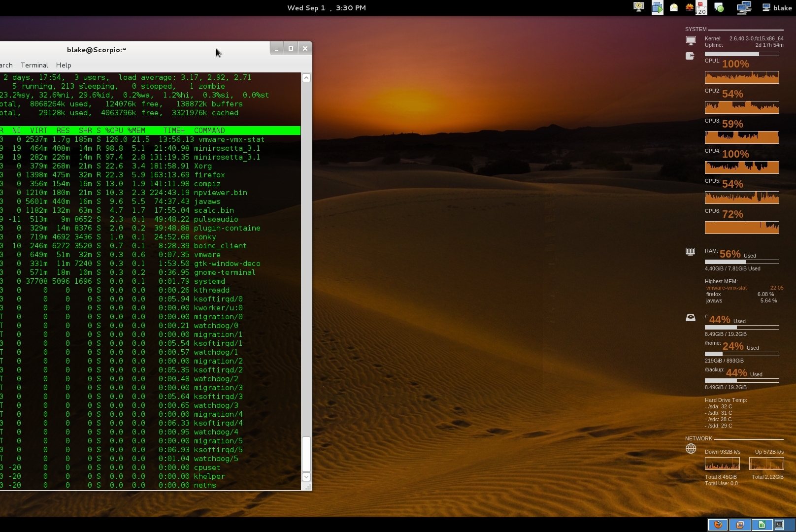Open the Terminal menu

(x=34, y=65)
